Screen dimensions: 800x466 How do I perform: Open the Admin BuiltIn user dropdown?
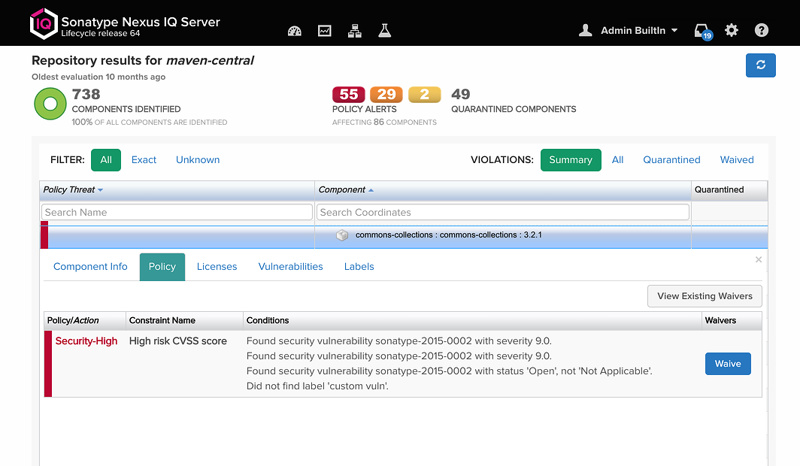[x=639, y=31]
